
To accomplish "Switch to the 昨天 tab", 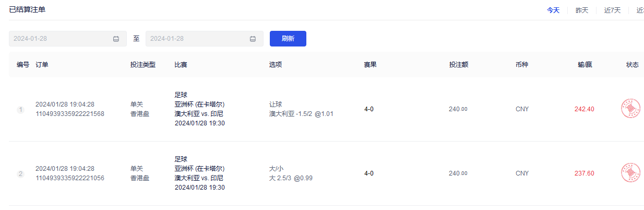I will coord(582,10).
